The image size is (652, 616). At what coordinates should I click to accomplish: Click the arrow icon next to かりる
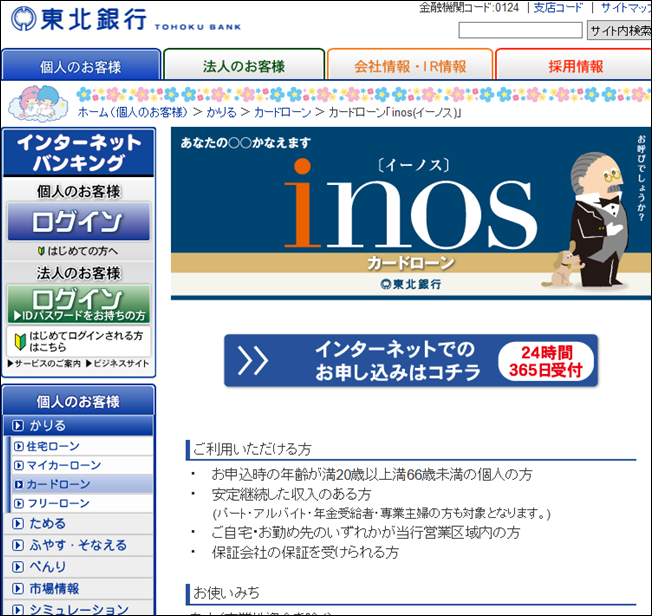(x=17, y=426)
